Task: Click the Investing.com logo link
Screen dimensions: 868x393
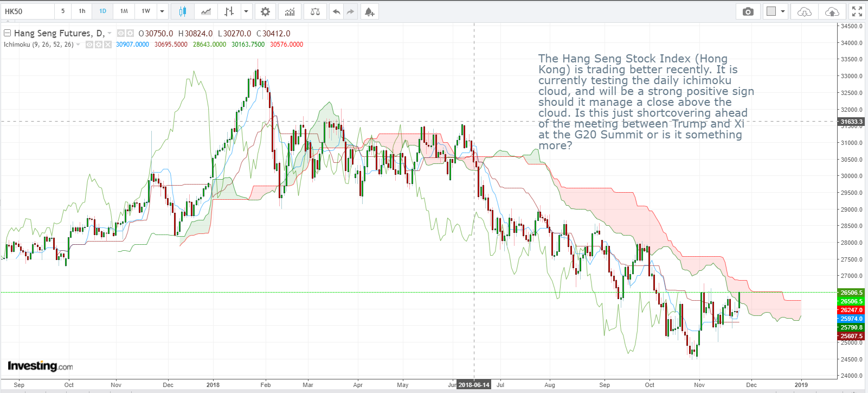Action: point(40,366)
